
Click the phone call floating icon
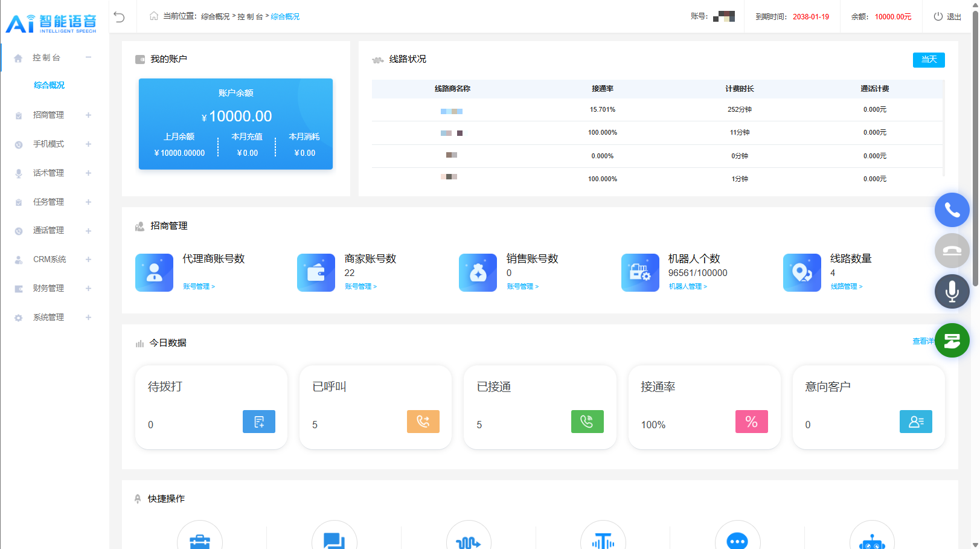click(x=952, y=210)
